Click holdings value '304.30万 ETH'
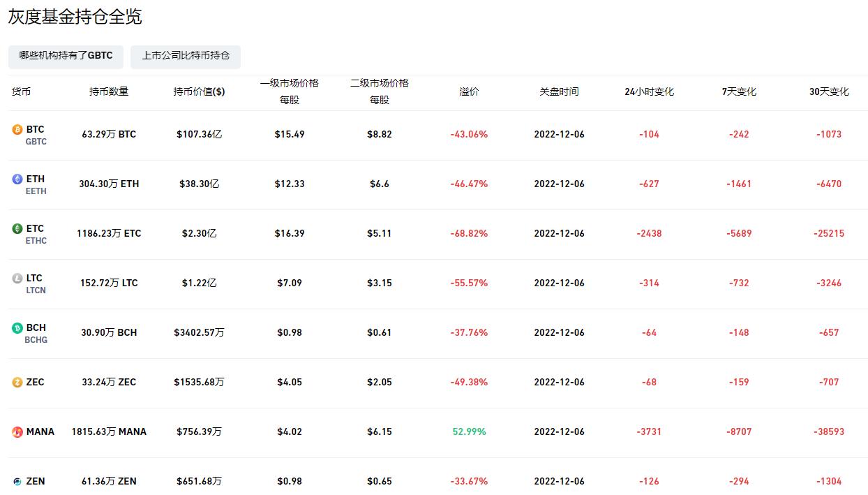The height and width of the screenshot is (495, 868). 109,184
